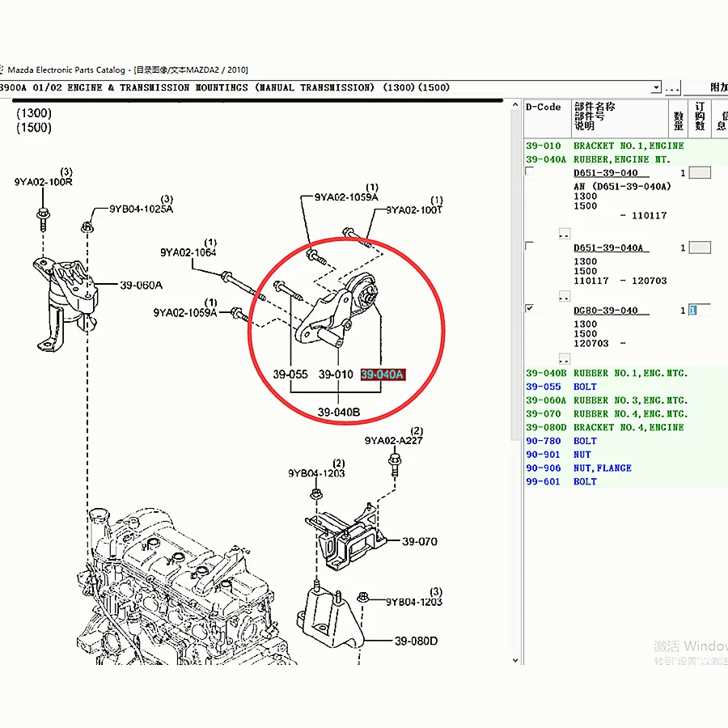Click the 9YA02-100R label in the diagram

click(43, 181)
